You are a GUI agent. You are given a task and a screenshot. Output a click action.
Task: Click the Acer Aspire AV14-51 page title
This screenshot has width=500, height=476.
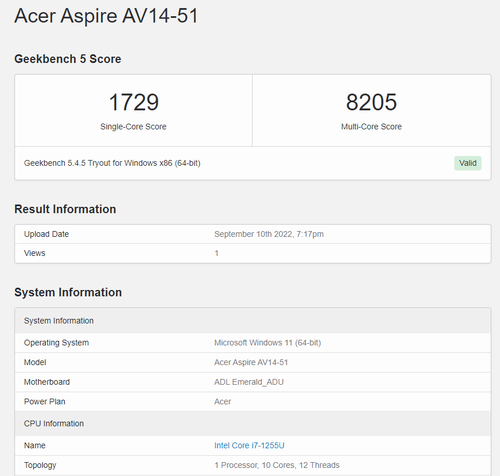[x=106, y=16]
